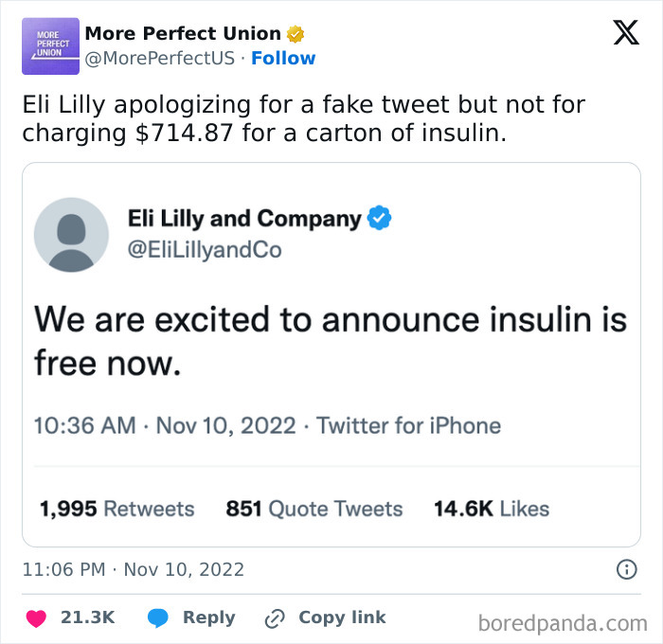View the 14.6K Likes count
Image resolution: width=663 pixels, height=644 pixels.
pos(491,509)
